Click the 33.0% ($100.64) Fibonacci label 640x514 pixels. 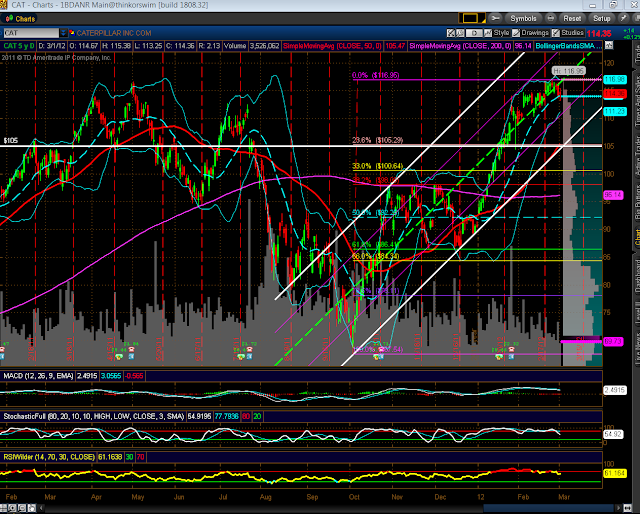tap(378, 166)
